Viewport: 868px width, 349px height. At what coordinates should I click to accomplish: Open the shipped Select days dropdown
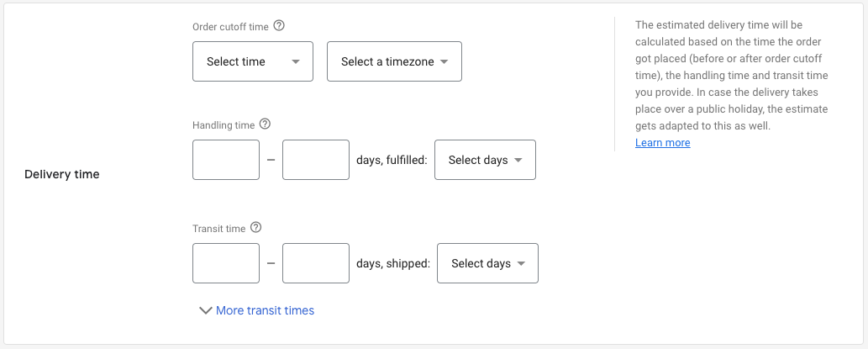(x=487, y=263)
